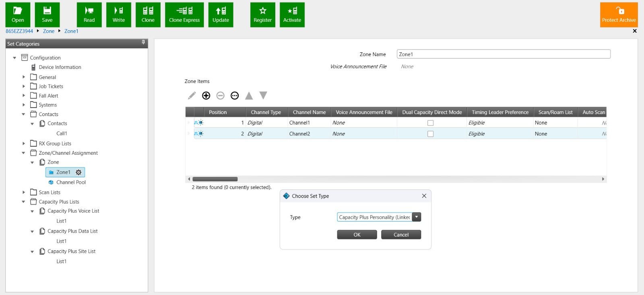
Task: Click the Zone Name input field
Action: (503, 54)
